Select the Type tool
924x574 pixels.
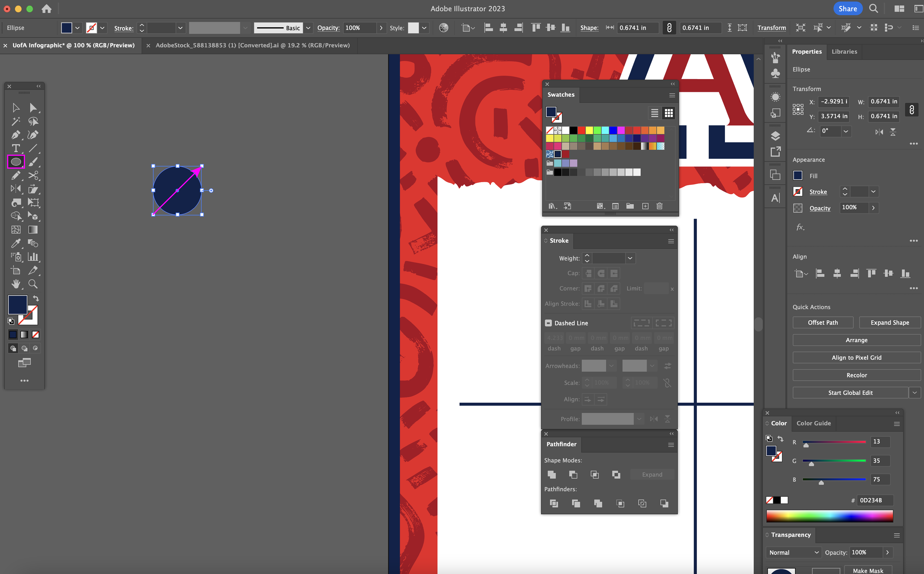[15, 148]
